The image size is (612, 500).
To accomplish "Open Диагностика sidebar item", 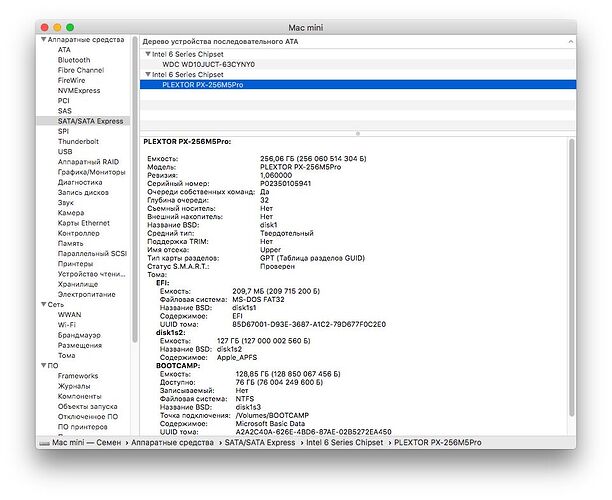I will click(80, 182).
